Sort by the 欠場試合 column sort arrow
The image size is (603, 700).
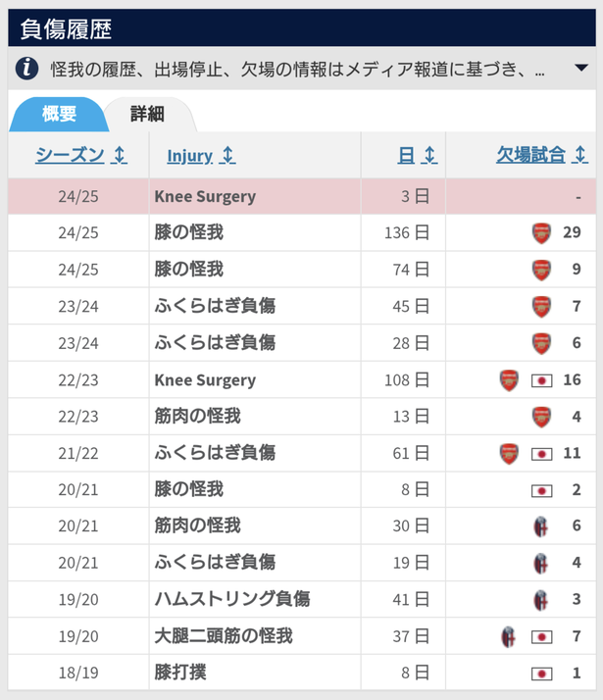tap(579, 155)
